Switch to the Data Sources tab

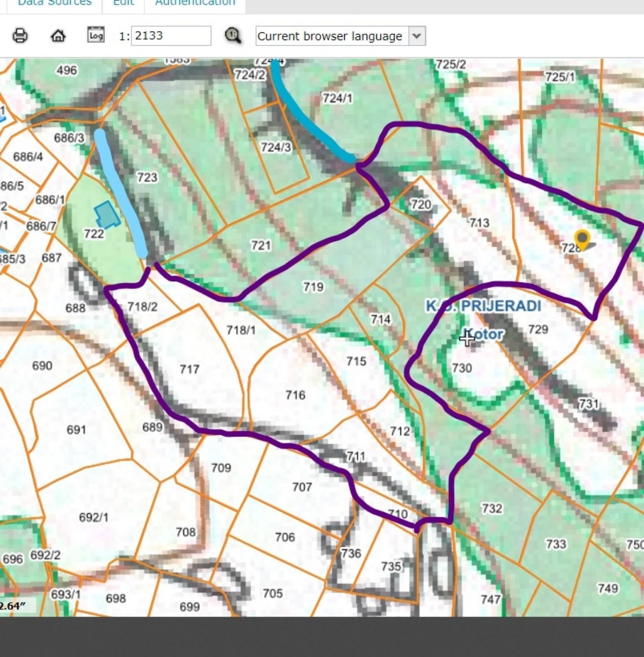pos(55,3)
